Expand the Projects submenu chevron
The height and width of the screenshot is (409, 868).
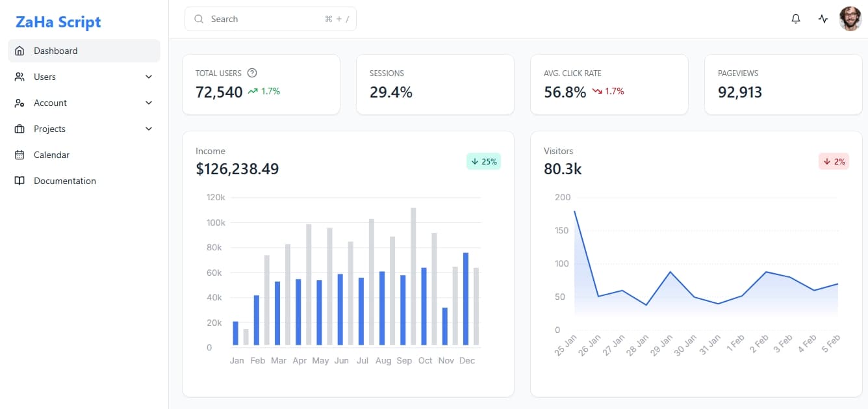coord(149,129)
